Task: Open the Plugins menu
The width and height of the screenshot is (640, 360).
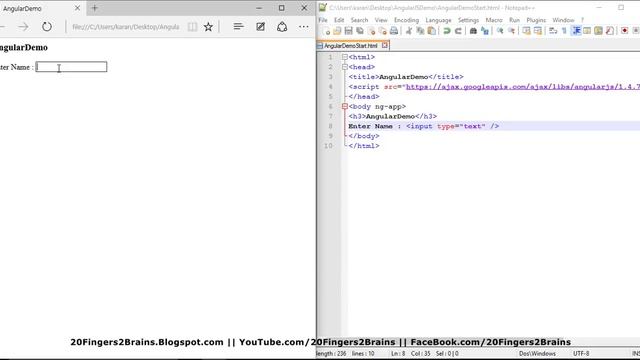Action: (536, 20)
